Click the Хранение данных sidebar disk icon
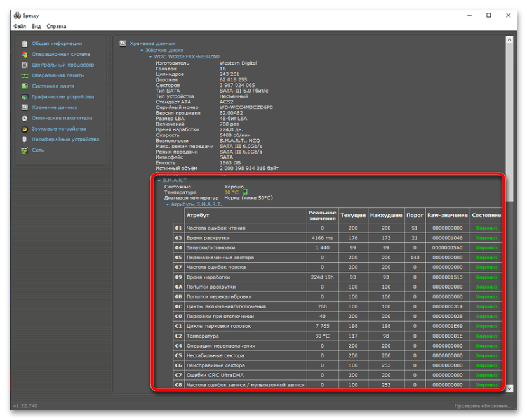The height and width of the screenshot is (420, 527). pyautogui.click(x=25, y=107)
